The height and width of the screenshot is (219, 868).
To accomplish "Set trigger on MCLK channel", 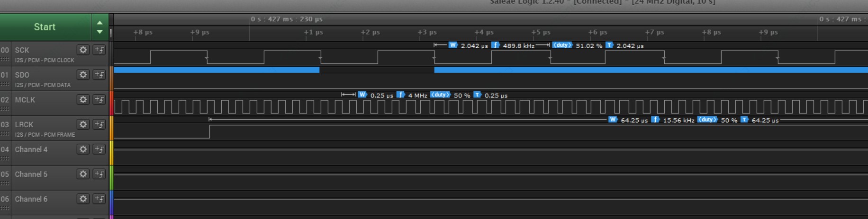I will coord(99,99).
